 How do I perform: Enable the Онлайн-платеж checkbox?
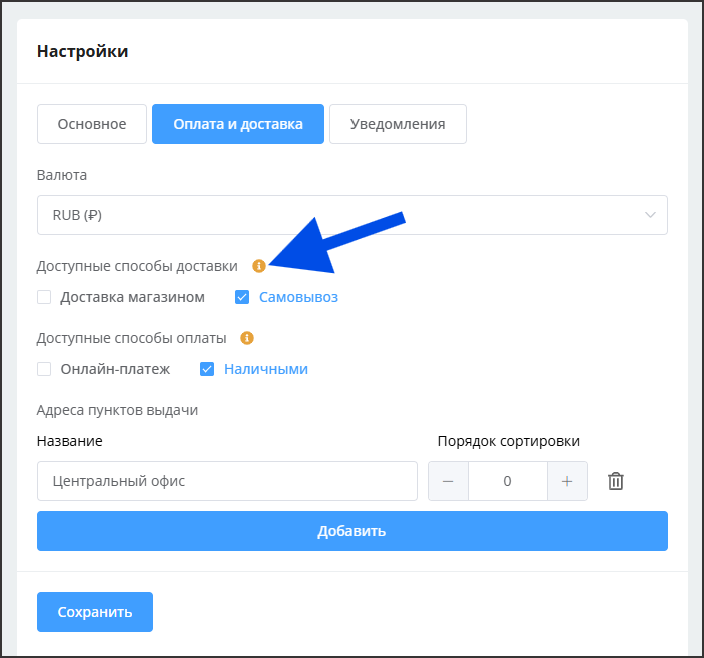(44, 369)
